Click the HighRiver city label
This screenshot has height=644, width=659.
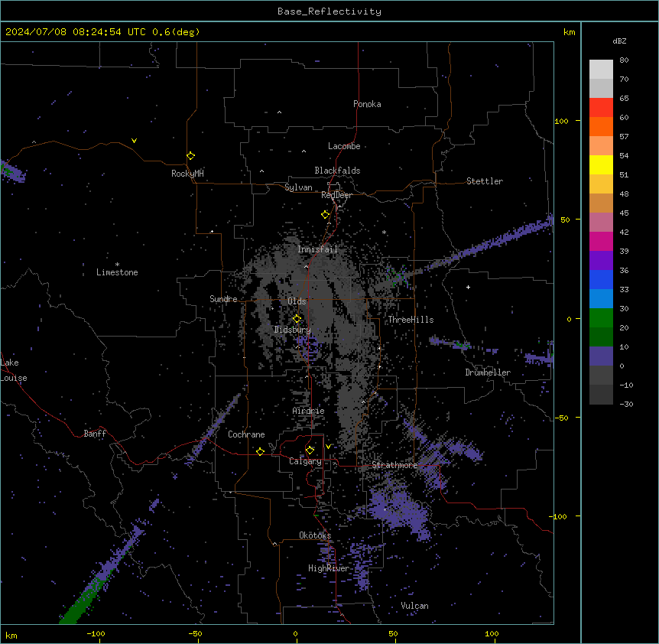329,568
